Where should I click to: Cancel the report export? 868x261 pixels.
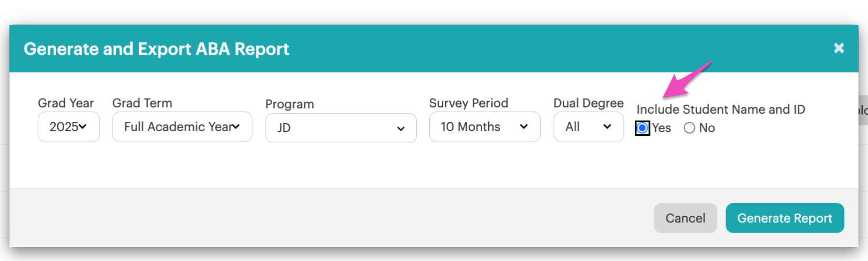click(685, 218)
